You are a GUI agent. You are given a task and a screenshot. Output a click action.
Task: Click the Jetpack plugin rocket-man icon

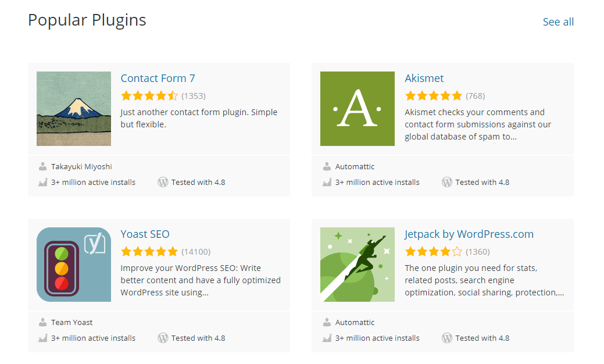click(357, 265)
